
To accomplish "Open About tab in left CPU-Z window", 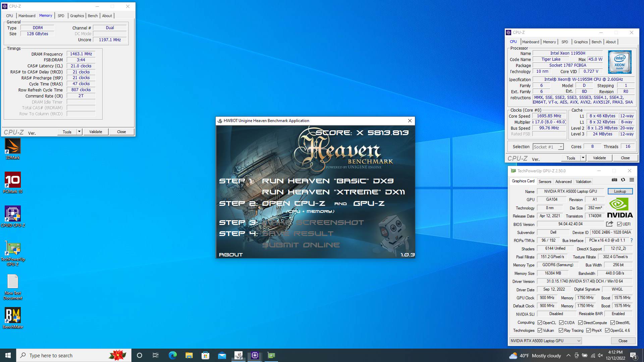I will 107,16.
